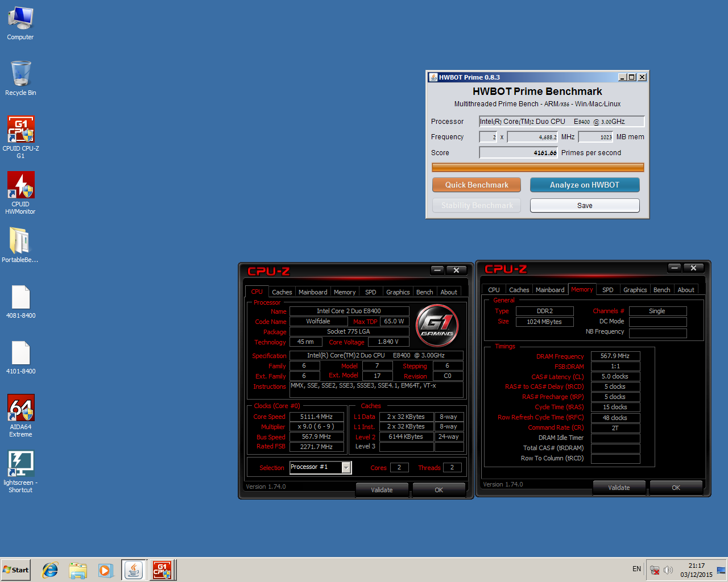
Task: Click Analyze on HWBOT button
Action: (x=585, y=185)
